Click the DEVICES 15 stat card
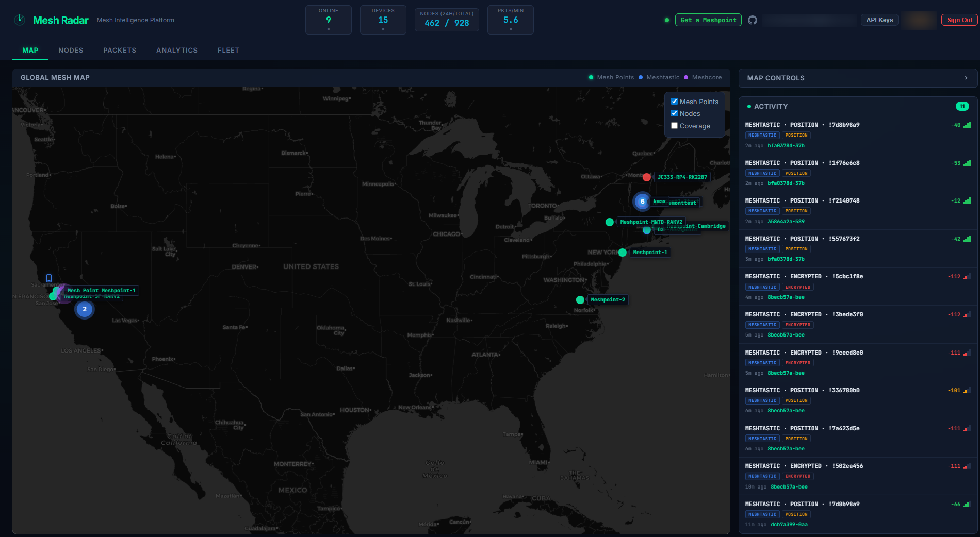This screenshot has height=537, width=980. coord(383,20)
